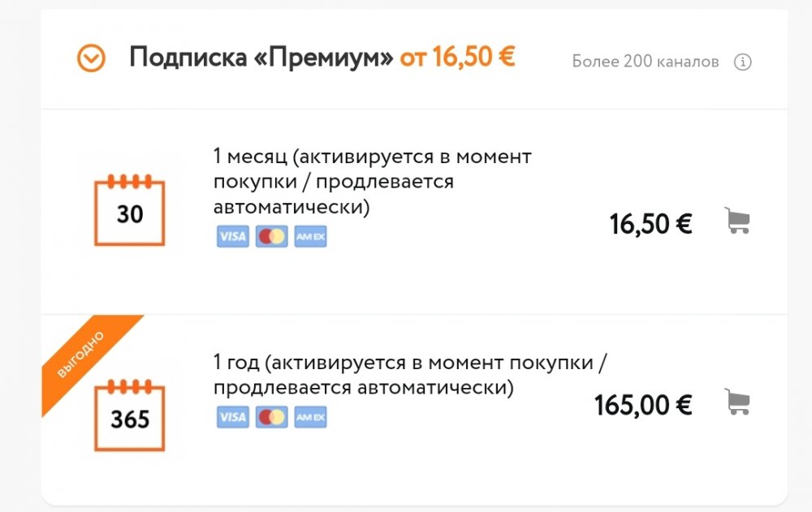Add 1 year plan to cart
Viewport: 812px width, 512px height.
click(x=736, y=402)
